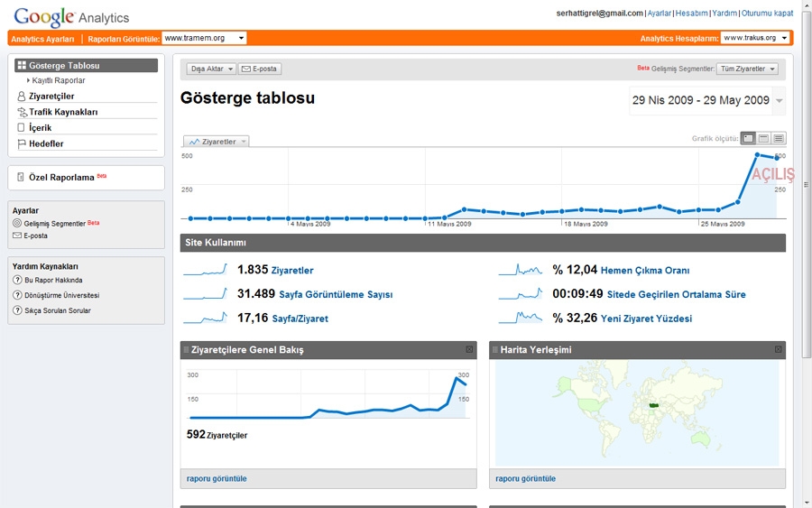Screen dimensions: 812x508
Task: Click the Analytics Ayarları tab
Action: [x=42, y=39]
